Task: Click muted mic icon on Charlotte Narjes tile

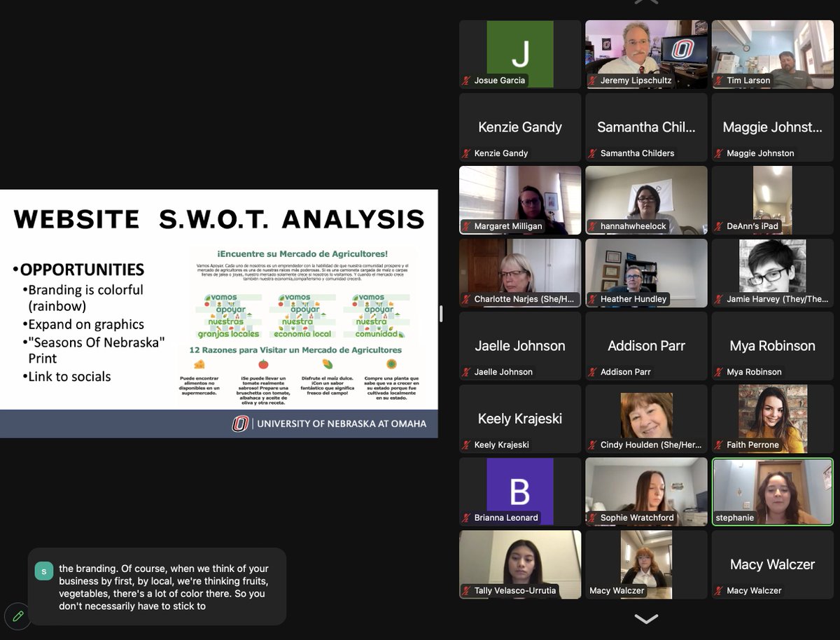Action: [466, 299]
